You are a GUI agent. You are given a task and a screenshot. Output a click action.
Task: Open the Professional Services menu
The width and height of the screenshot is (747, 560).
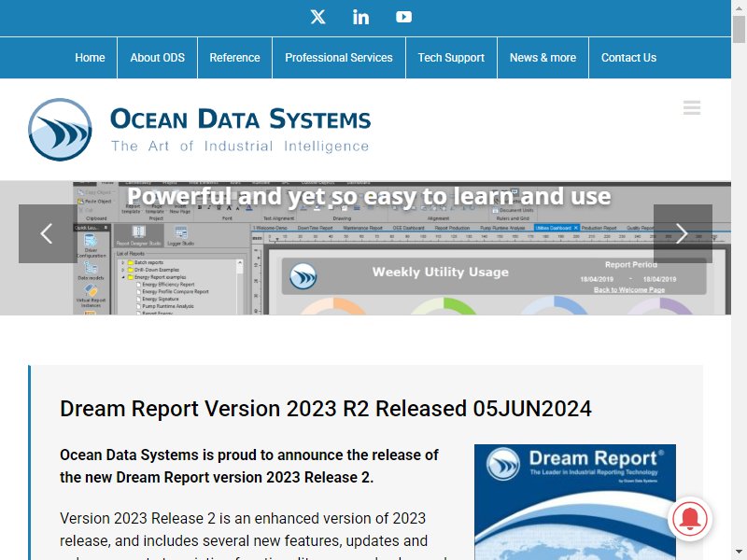(x=339, y=58)
